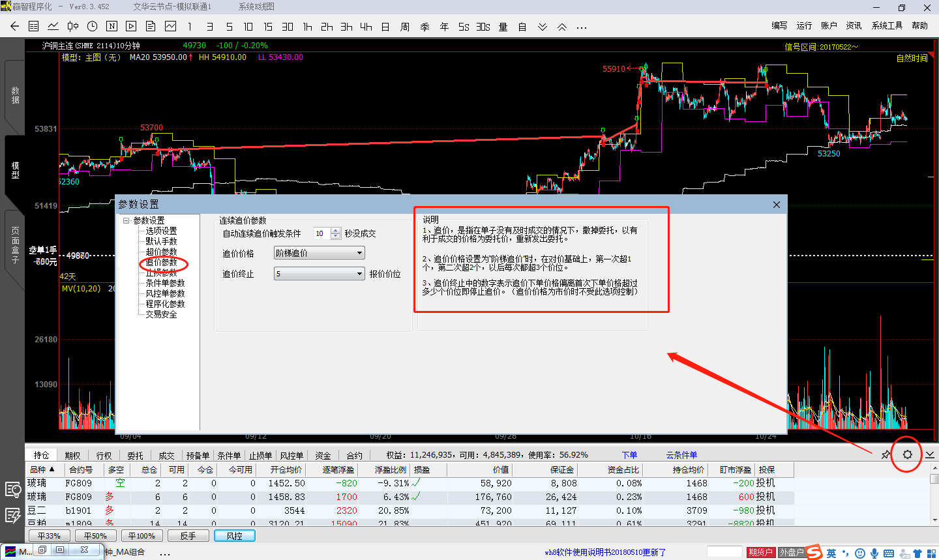939x560 pixels.
Task: Select 追价参数 in the settings tree
Action: tap(161, 262)
